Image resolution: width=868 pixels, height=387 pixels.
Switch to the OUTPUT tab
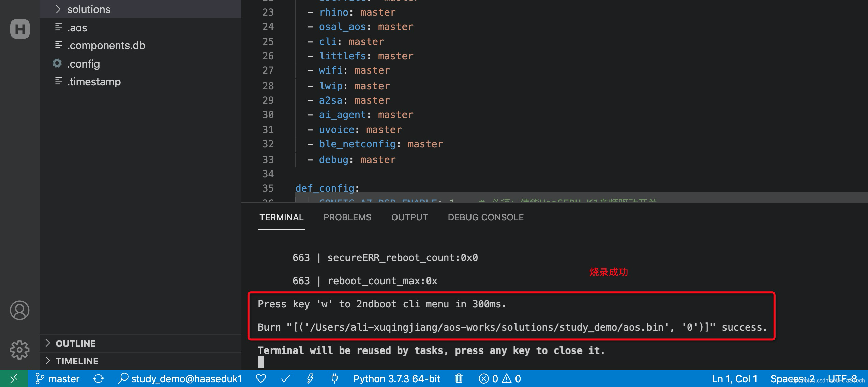tap(409, 217)
